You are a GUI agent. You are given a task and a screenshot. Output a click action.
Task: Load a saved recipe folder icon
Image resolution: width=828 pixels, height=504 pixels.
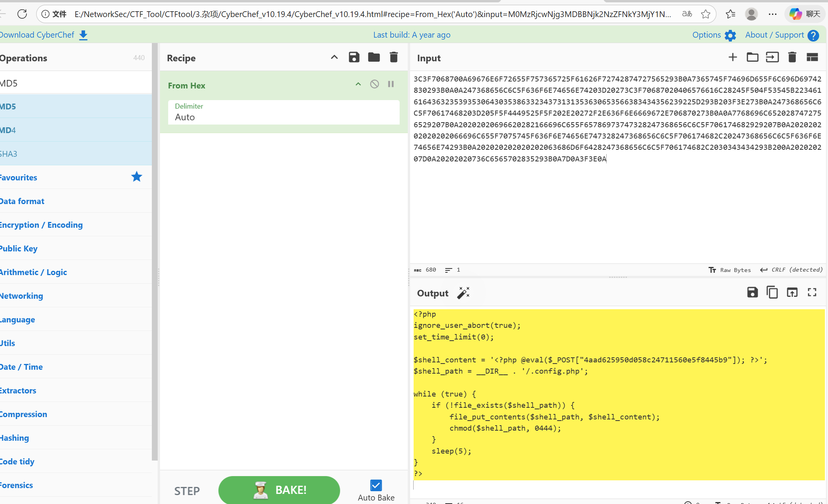374,57
